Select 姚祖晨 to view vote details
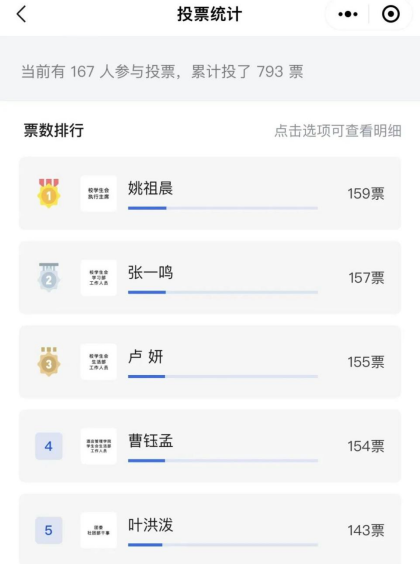 [x=210, y=193]
